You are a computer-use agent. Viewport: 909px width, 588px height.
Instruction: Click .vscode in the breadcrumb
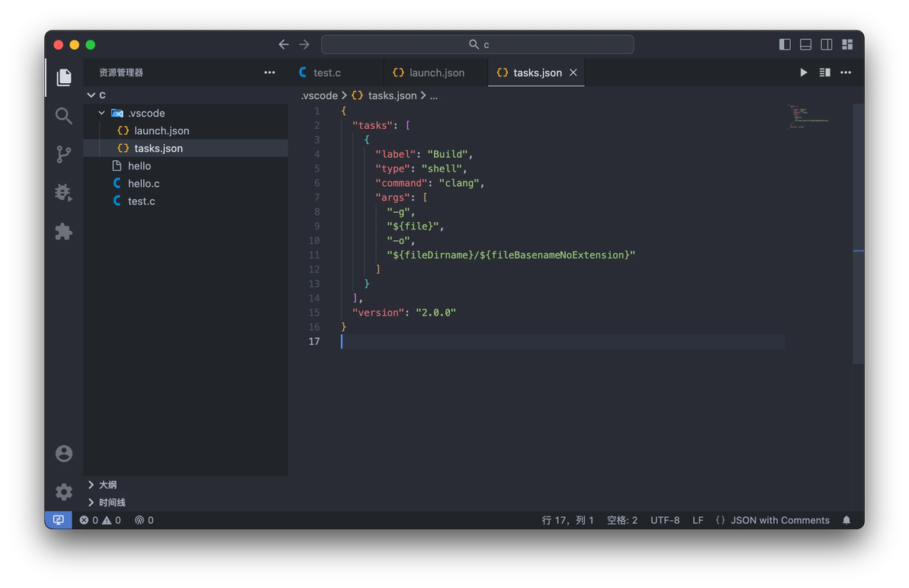[320, 95]
